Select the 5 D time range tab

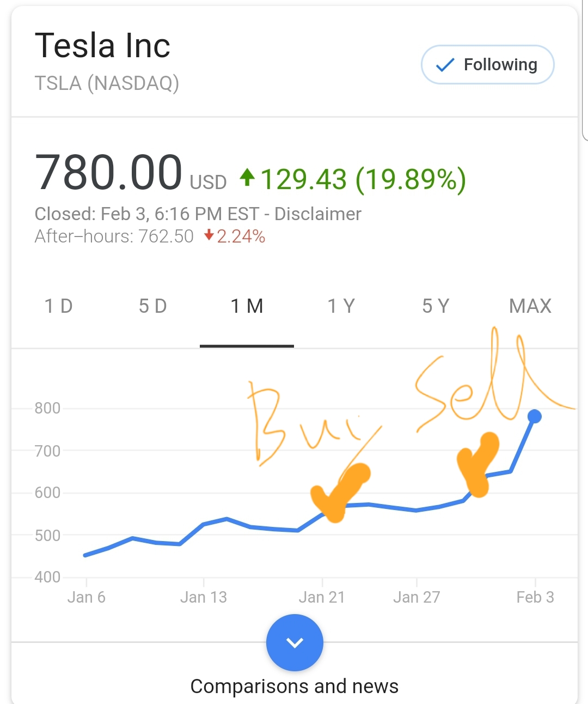153,306
